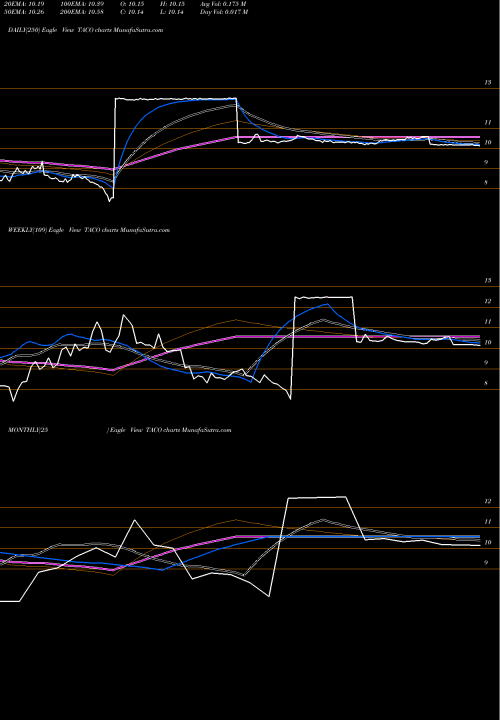Click the DAILY(250) Eagle View chart title
Screen dimensions: 500x720
85,30
